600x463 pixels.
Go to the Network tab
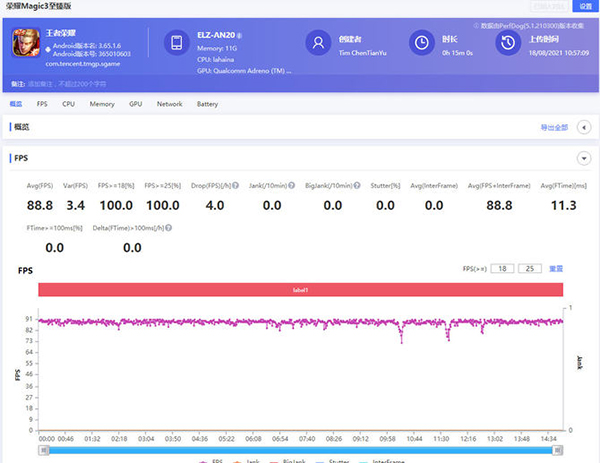(169, 104)
